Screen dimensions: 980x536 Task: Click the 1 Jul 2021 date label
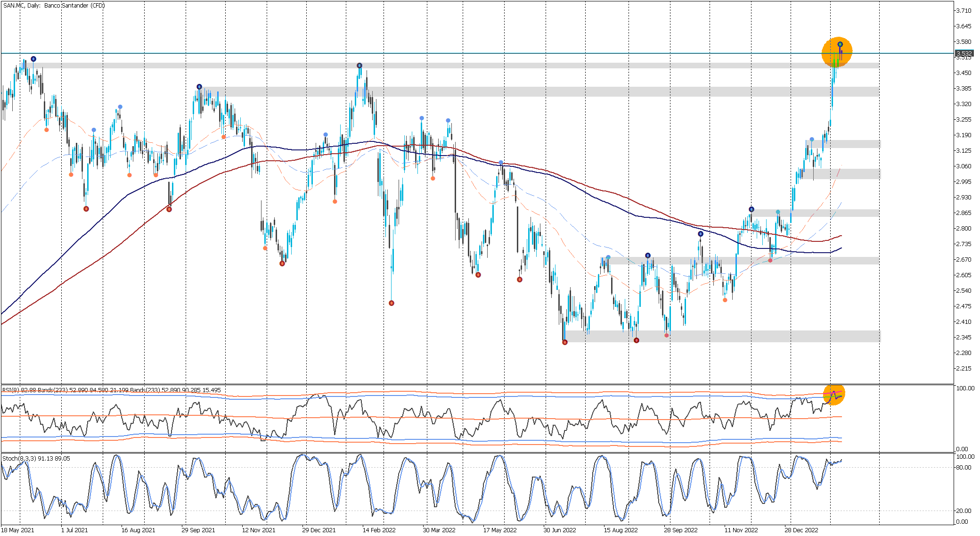pos(74,530)
